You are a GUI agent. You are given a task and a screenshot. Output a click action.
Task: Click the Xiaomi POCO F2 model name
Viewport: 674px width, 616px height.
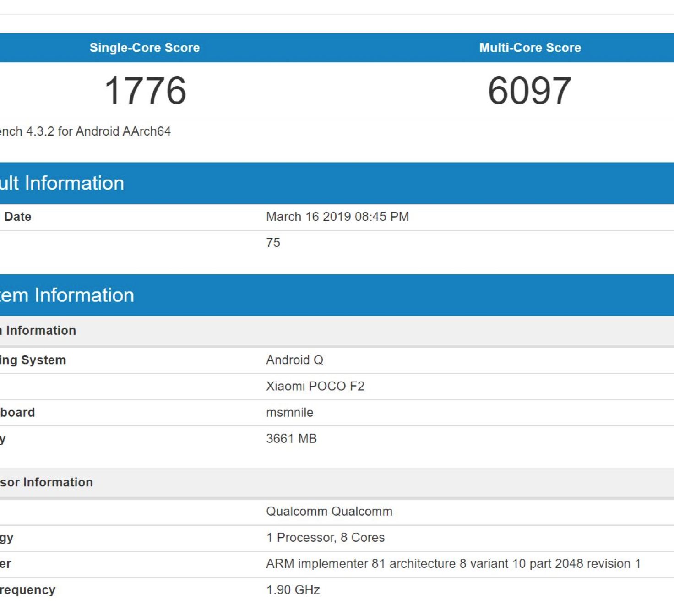tap(315, 386)
